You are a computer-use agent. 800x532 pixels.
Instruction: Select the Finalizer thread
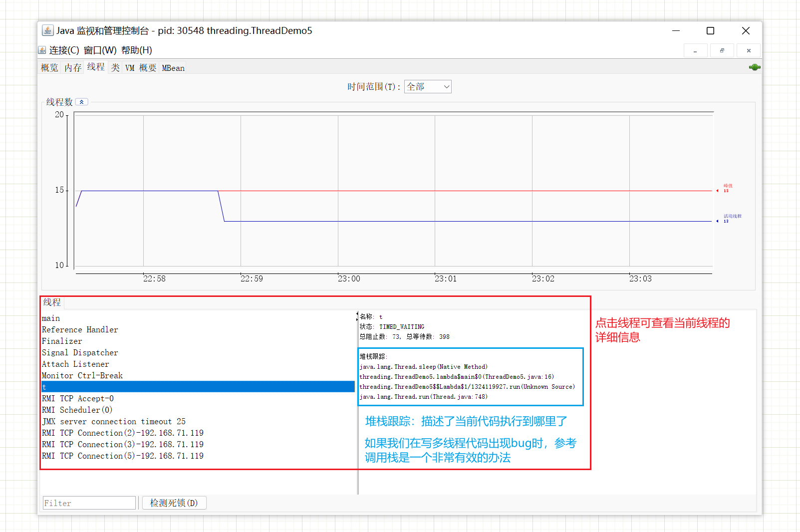(x=198, y=341)
